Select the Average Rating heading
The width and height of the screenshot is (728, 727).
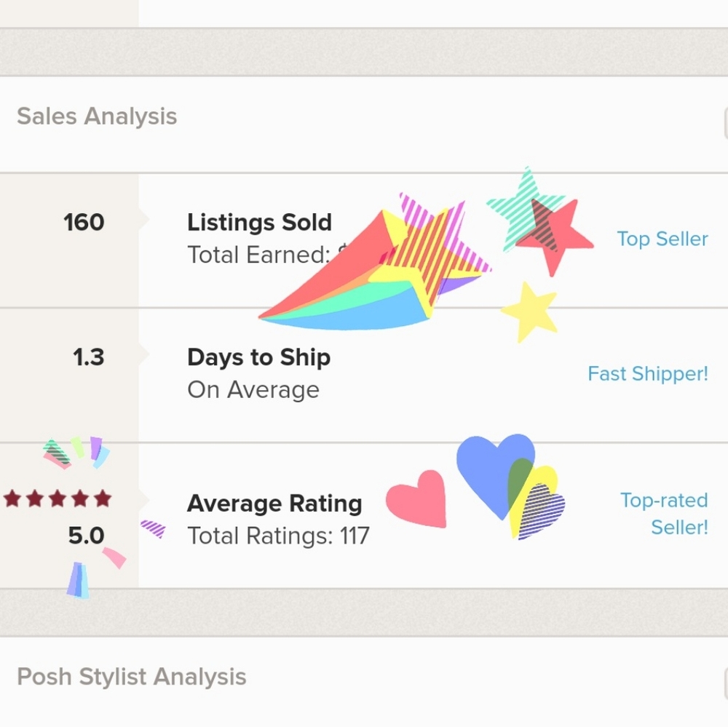274,503
